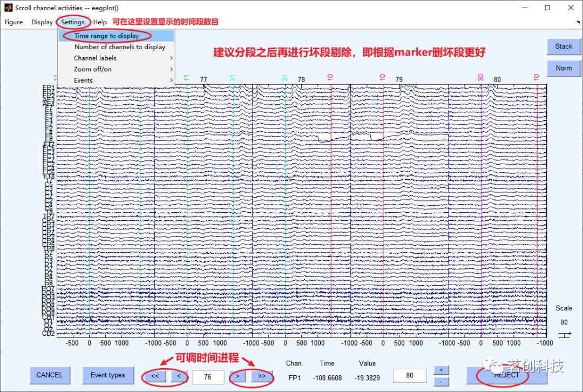
Task: Expand the Zoom off/on submenu
Action: point(117,69)
